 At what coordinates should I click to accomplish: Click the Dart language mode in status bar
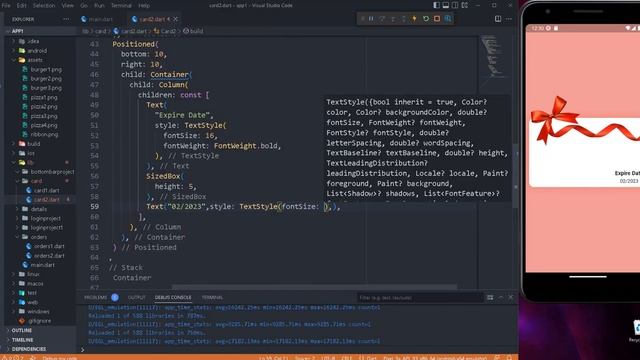click(367, 358)
